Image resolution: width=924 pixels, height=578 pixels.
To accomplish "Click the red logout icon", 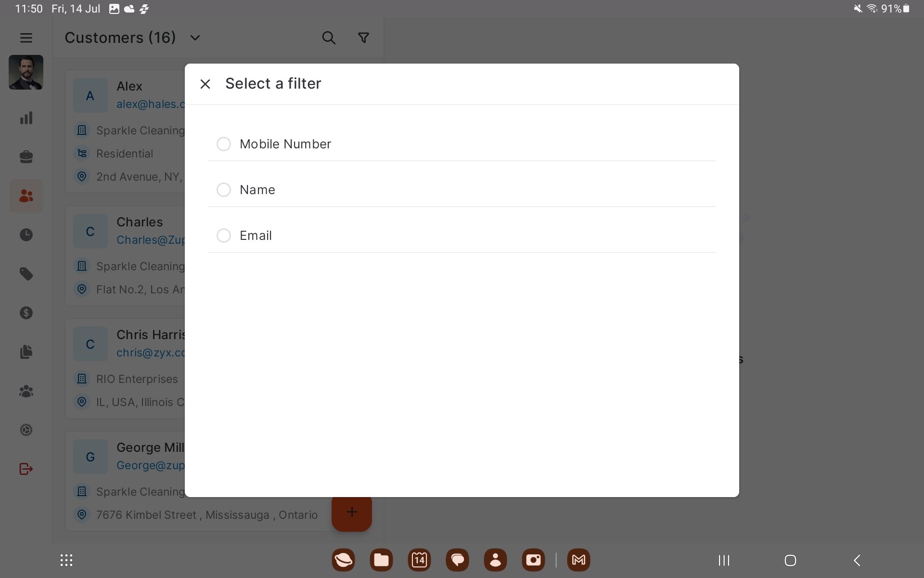I will pyautogui.click(x=26, y=469).
